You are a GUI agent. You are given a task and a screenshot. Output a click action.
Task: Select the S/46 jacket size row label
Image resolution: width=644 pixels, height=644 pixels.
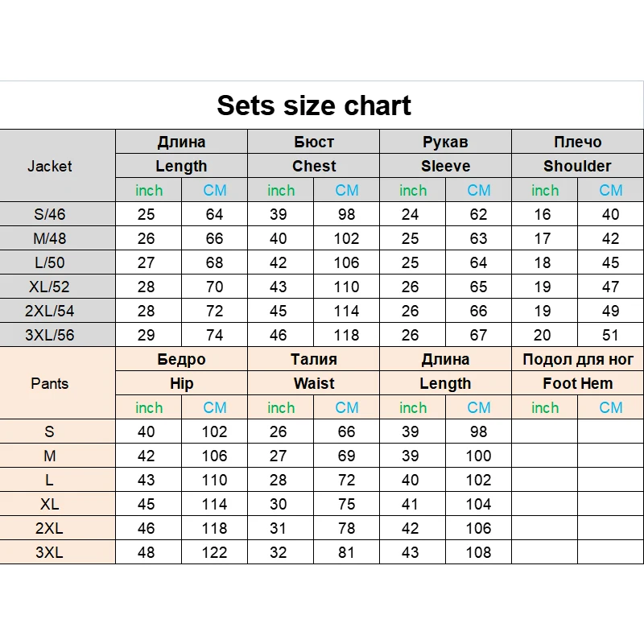pyautogui.click(x=50, y=214)
